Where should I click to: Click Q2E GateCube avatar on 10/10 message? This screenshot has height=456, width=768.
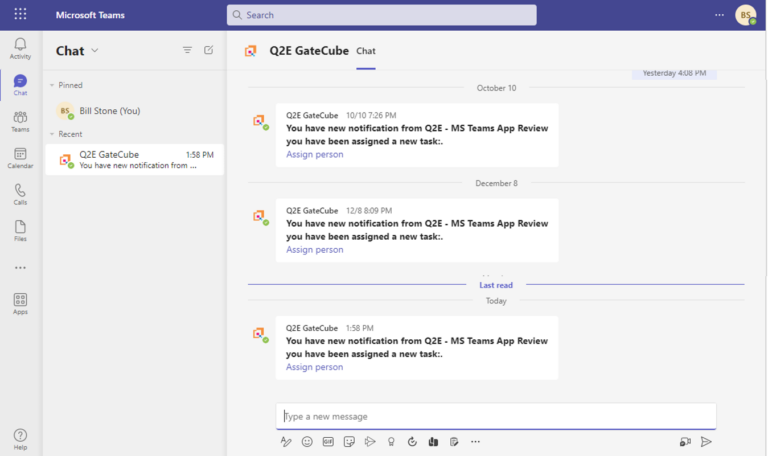pyautogui.click(x=260, y=121)
